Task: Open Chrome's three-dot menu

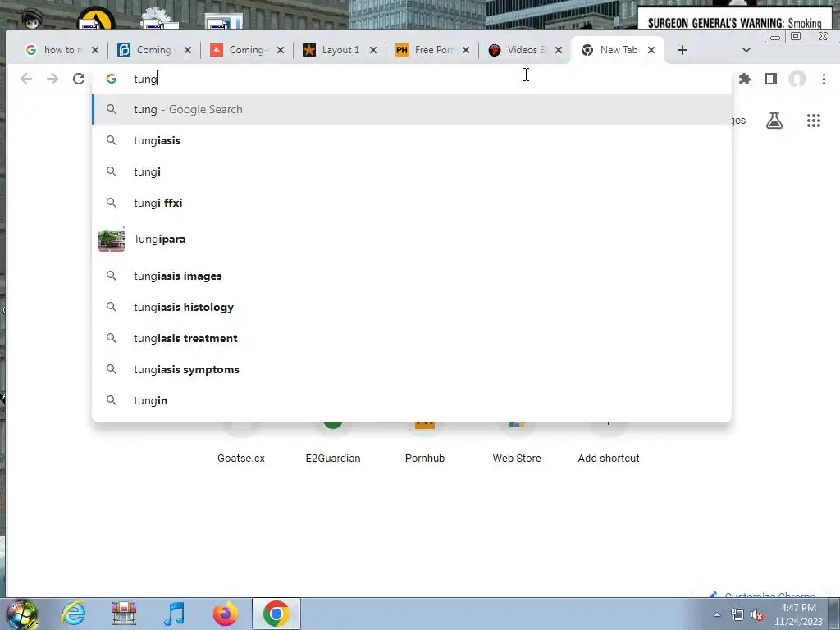Action: point(824,79)
